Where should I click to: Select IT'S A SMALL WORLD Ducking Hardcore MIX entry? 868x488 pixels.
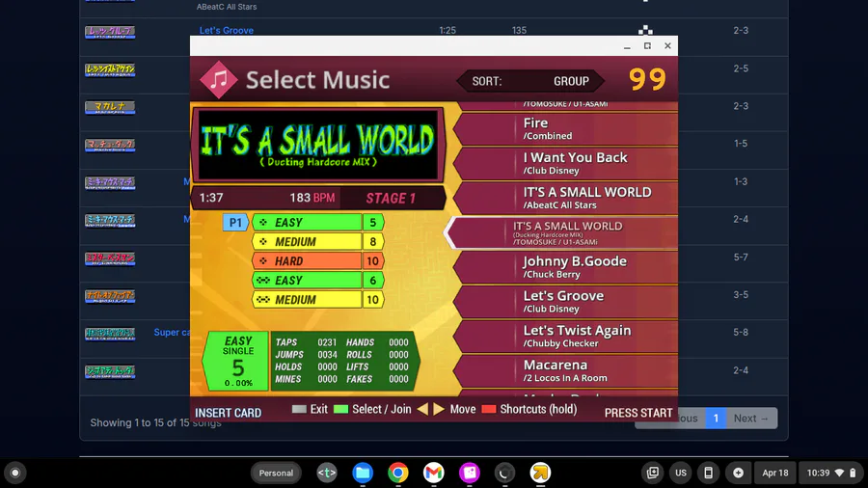coord(561,233)
